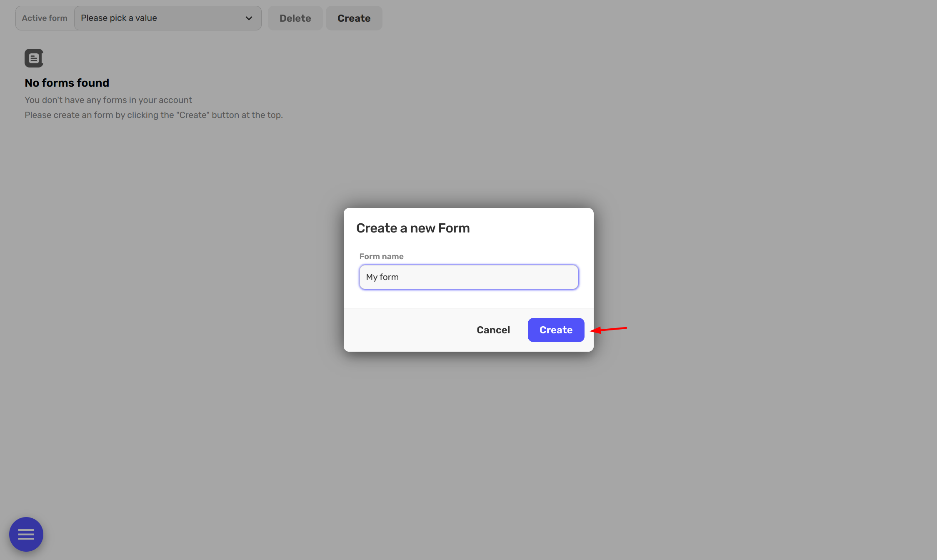Cancel the new form dialog

(x=493, y=330)
